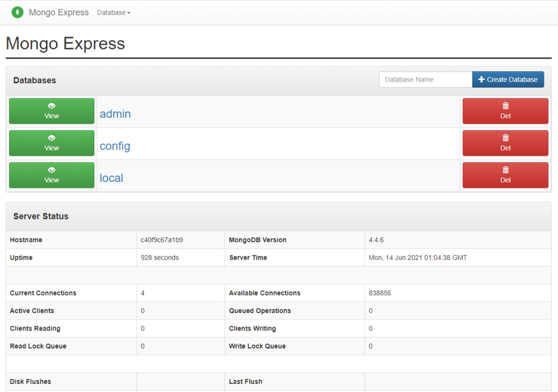Click the Hostname label
This screenshot has height=392, width=558.
click(26, 240)
